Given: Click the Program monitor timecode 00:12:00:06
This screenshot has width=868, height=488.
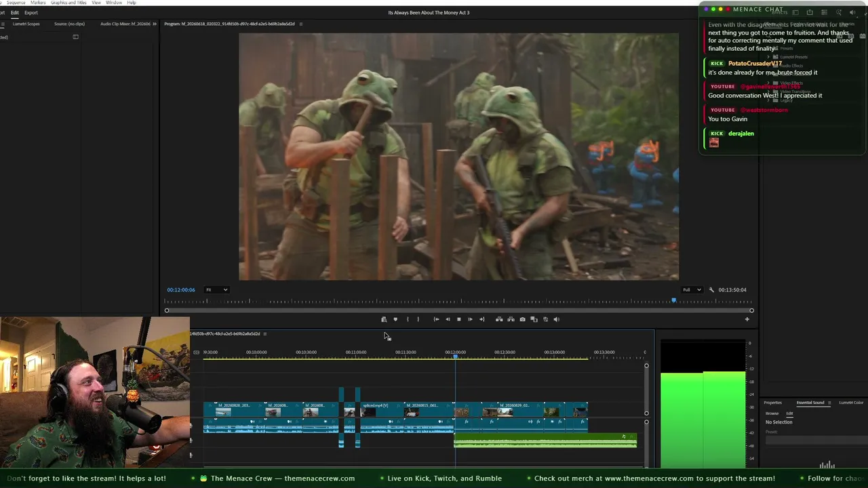Looking at the screenshot, I should [181, 290].
